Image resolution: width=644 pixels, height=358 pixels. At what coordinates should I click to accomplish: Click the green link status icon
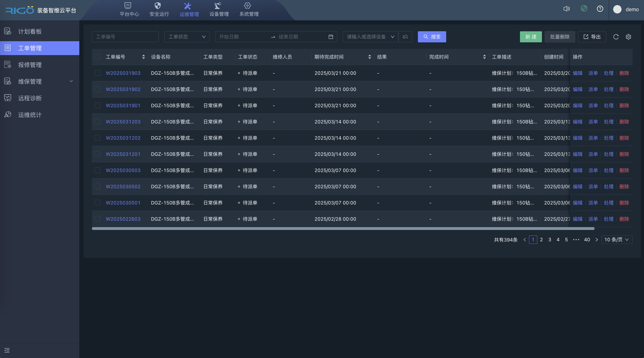[x=584, y=9]
